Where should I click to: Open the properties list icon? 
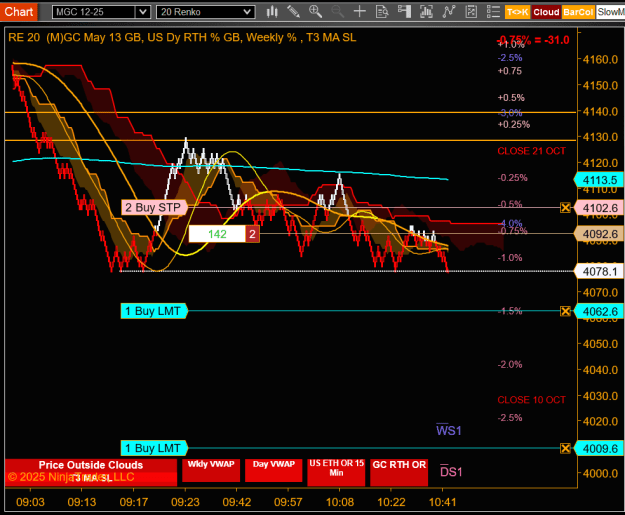(493, 12)
